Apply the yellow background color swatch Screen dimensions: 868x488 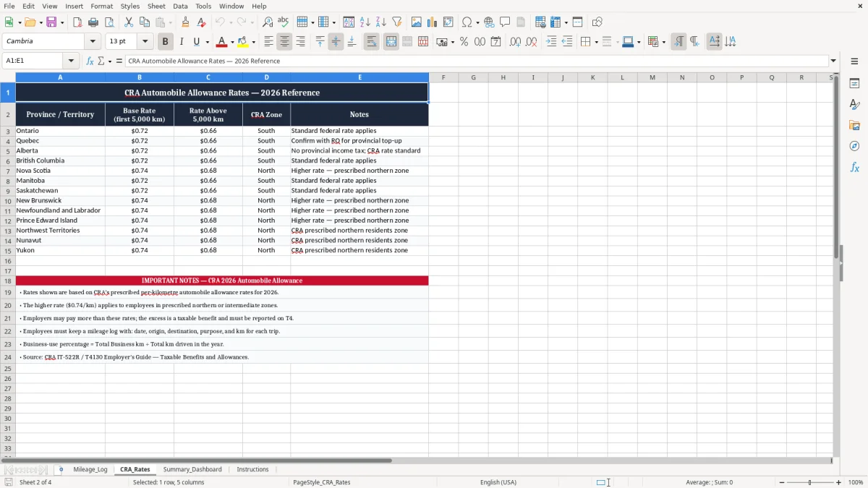(x=243, y=42)
